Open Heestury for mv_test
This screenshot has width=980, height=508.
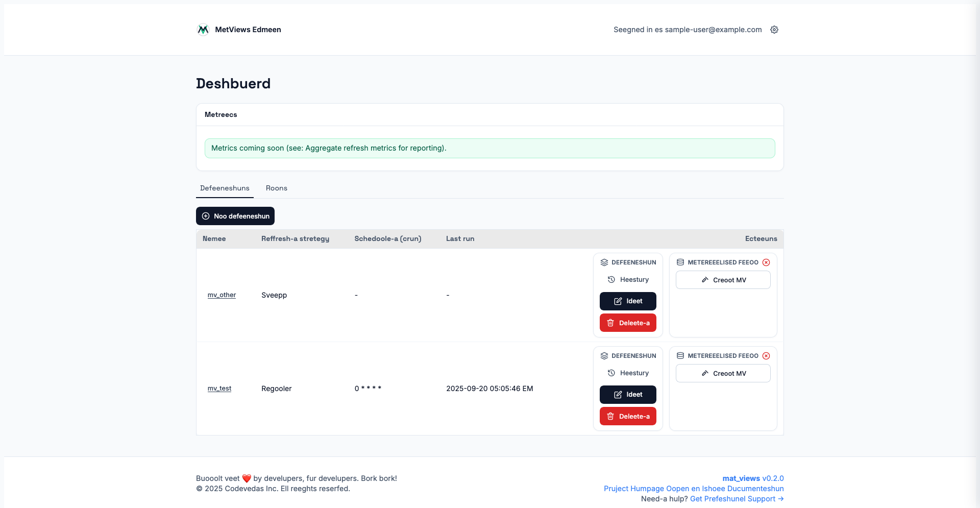click(628, 373)
